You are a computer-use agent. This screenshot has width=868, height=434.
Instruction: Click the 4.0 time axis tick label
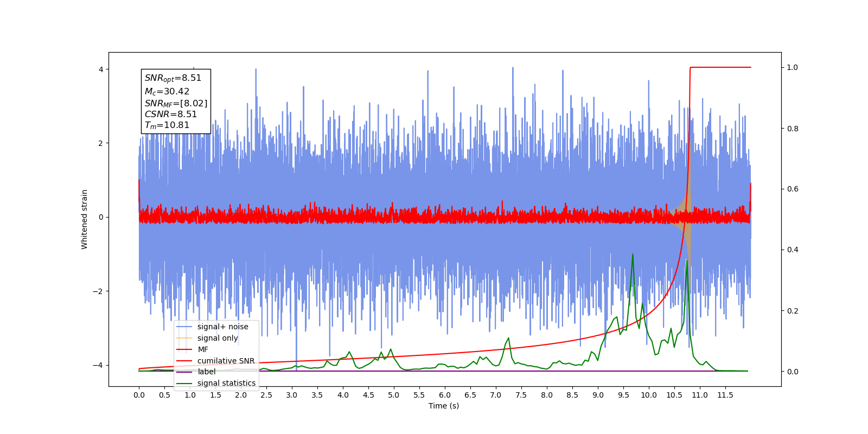tap(343, 395)
